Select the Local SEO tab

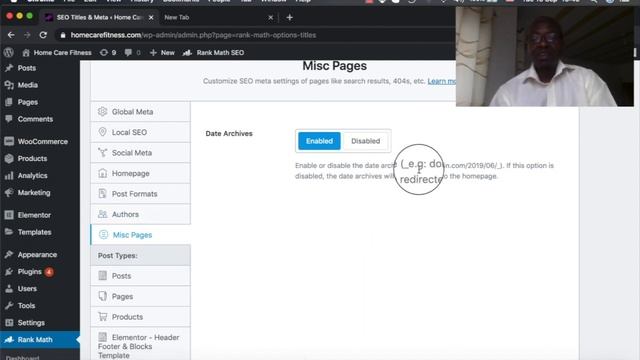coord(140,132)
